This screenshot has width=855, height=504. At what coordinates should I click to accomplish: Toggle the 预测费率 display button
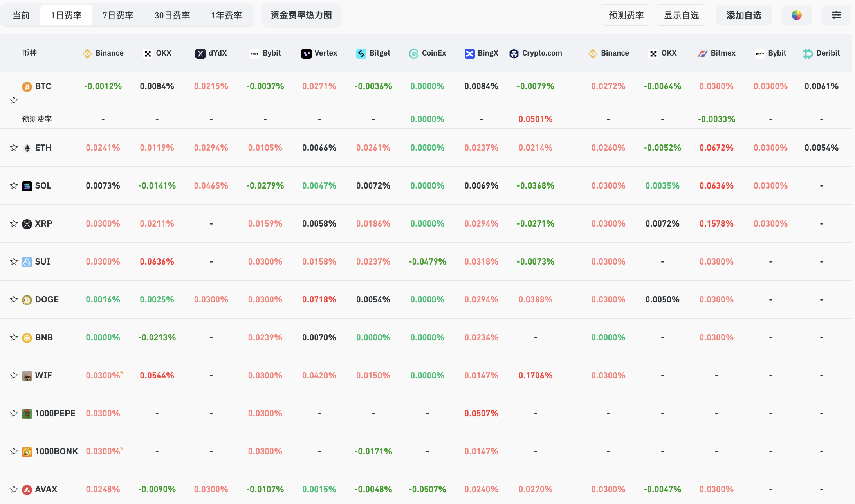tap(626, 15)
